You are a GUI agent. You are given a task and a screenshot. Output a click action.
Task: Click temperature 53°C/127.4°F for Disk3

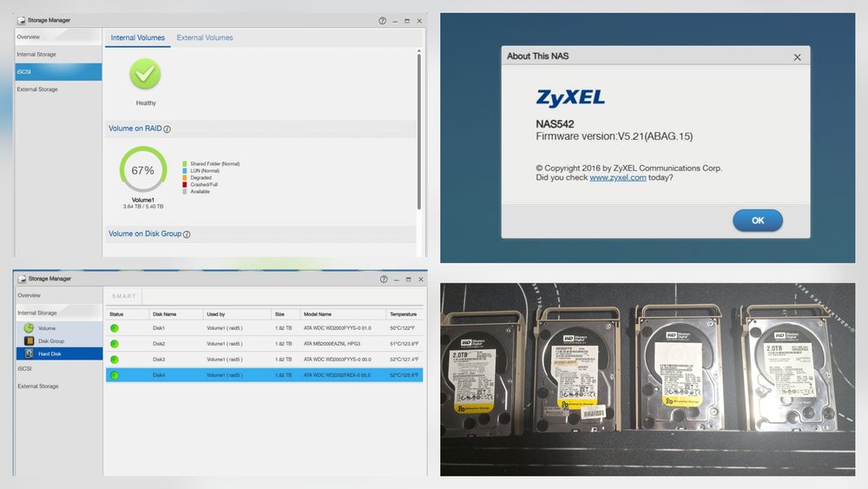click(x=404, y=360)
